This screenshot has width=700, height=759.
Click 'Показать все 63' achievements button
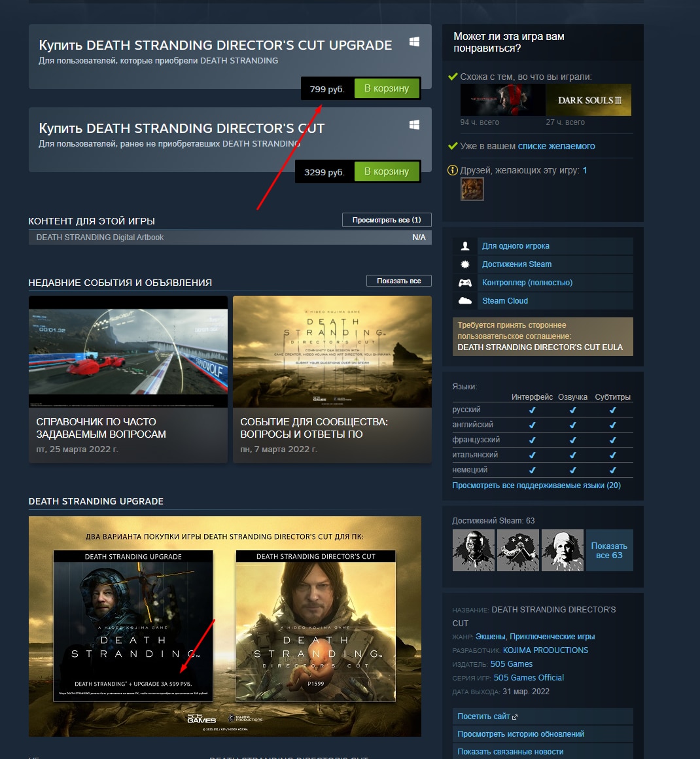click(610, 550)
